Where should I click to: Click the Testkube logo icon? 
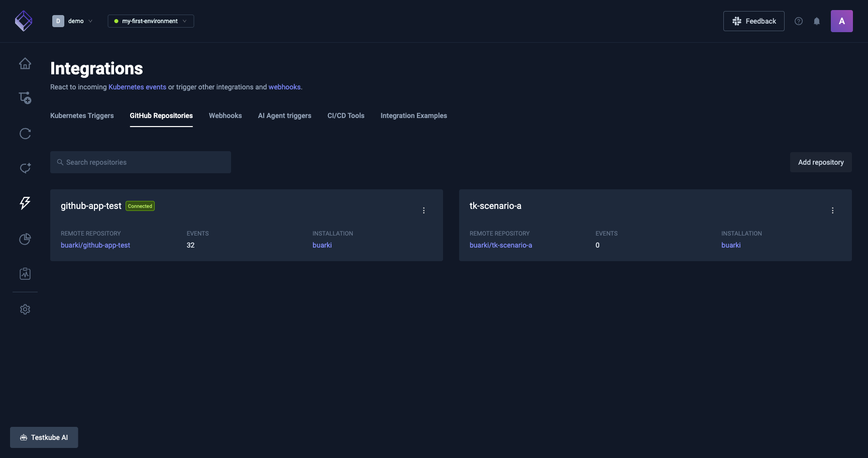[x=24, y=21]
